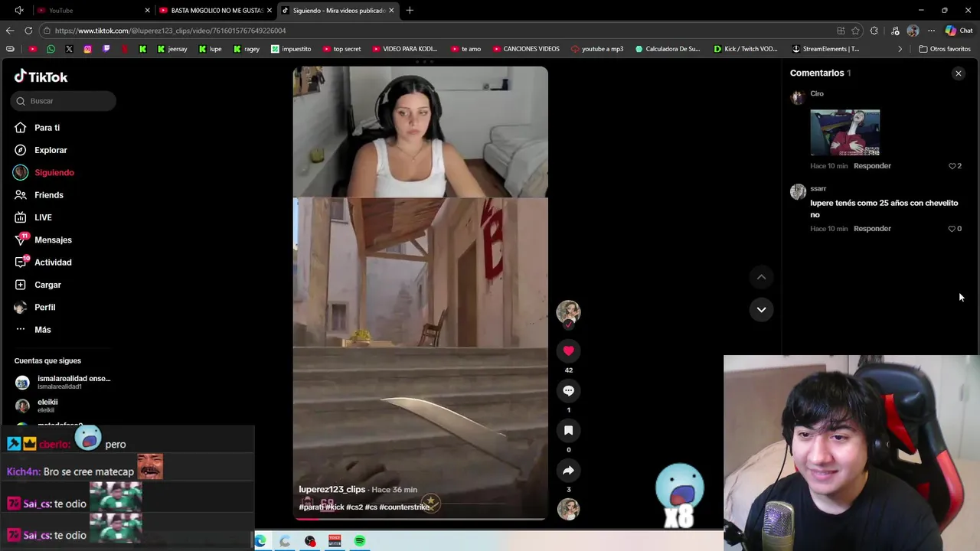Open the sound disc avatar below share
Image resolution: width=980 pixels, height=551 pixels.
point(568,509)
